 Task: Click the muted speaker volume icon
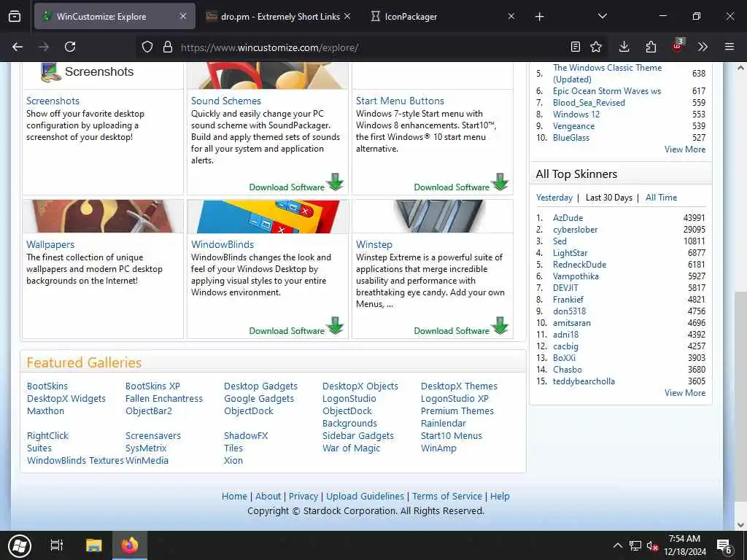tap(651, 546)
